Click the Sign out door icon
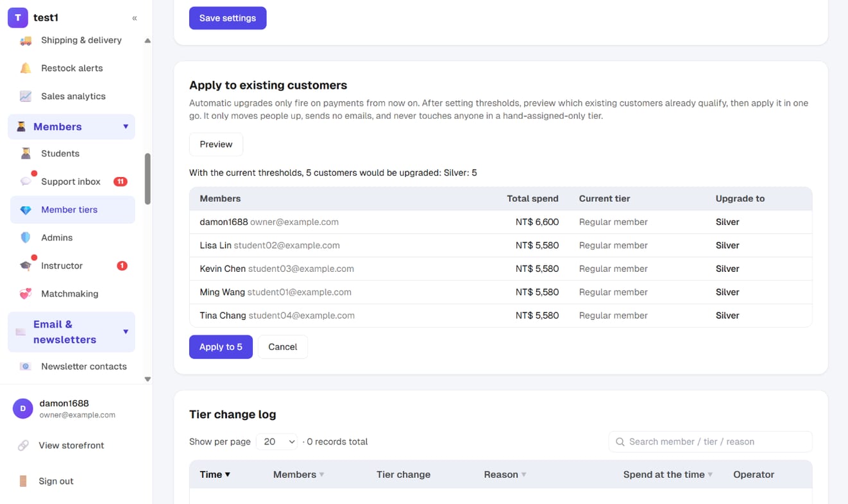 [23, 481]
